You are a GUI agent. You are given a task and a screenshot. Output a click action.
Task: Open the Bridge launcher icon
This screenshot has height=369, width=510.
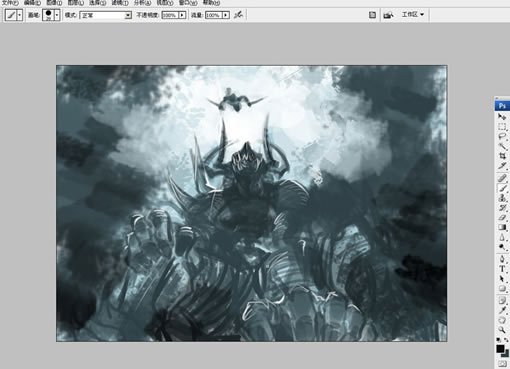coord(388,15)
